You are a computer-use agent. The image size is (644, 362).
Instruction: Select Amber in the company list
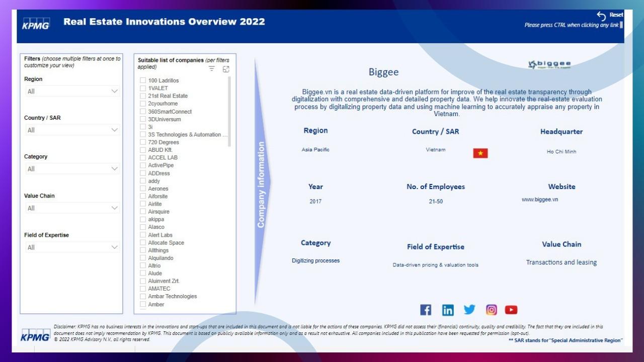click(156, 304)
